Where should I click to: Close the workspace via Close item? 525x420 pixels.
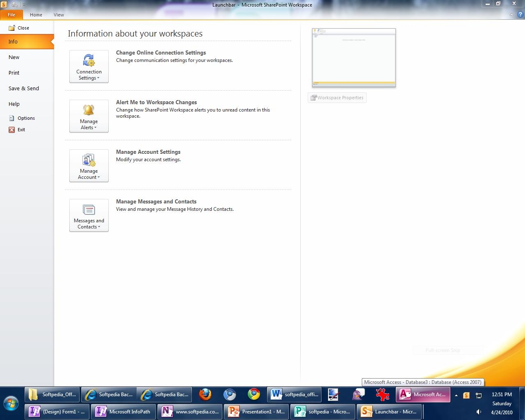(x=23, y=28)
